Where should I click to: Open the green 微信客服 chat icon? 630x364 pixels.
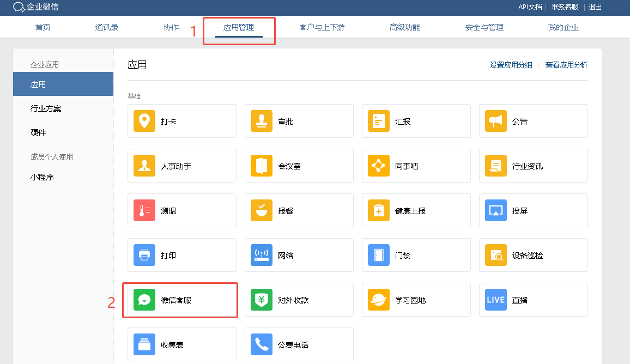144,300
